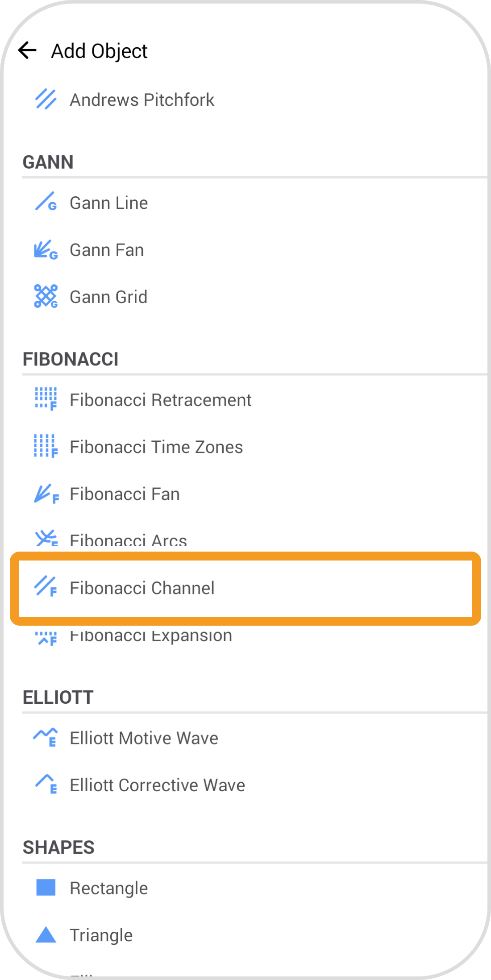Screen dimensions: 491x980
Task: Pick the Gann Grid icon
Action: (x=46, y=296)
